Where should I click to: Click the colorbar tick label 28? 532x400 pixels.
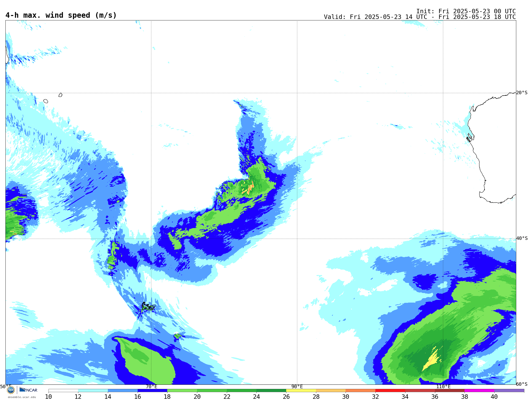click(316, 397)
